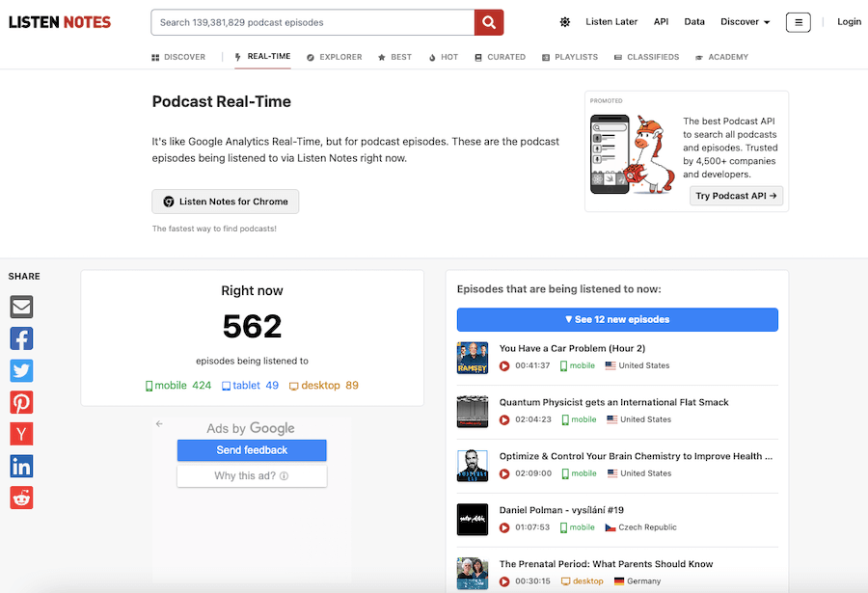Click the red search magnifier button
The image size is (868, 593).
point(489,22)
